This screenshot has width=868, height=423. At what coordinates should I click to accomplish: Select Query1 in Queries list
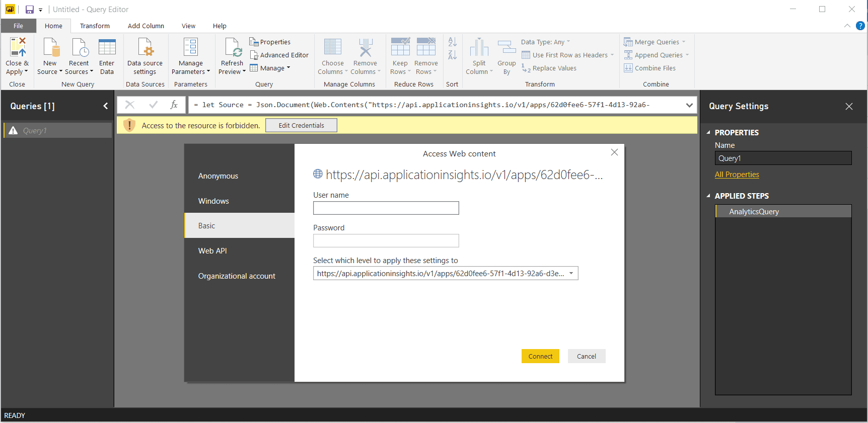tap(58, 130)
